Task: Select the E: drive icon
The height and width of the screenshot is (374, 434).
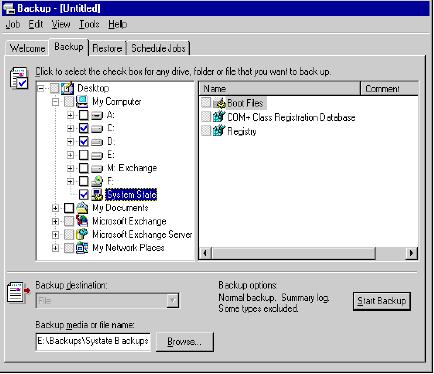Action: point(97,155)
